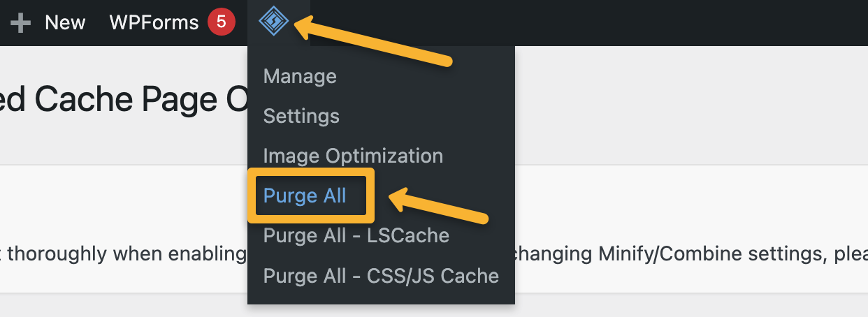The height and width of the screenshot is (317, 868).
Task: Open Settings in the LiteSpeed menu
Action: [x=301, y=116]
